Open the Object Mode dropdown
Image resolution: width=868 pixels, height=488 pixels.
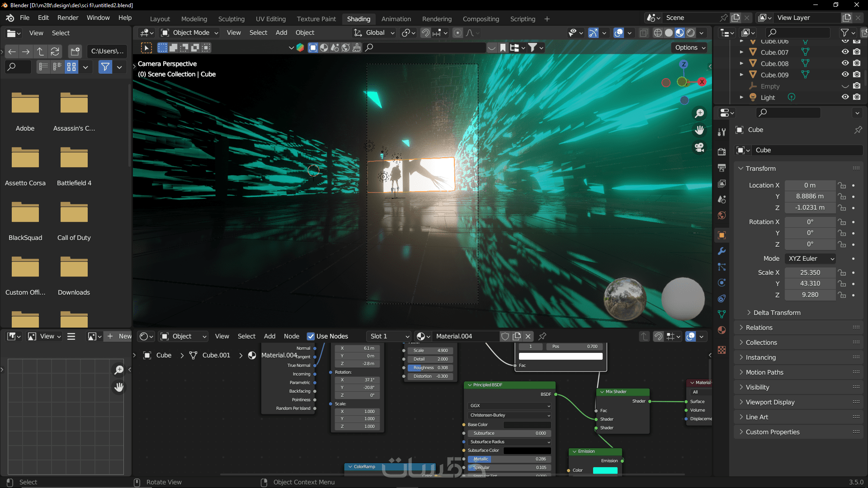coord(190,33)
